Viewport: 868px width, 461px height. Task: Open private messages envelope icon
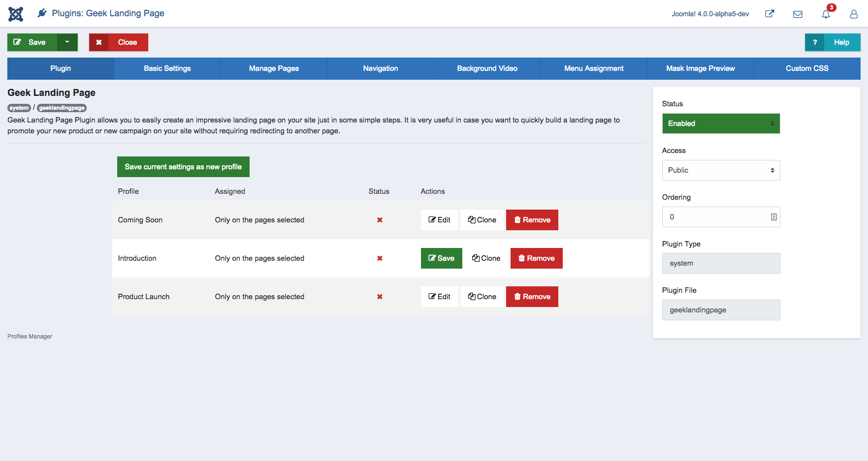(798, 14)
